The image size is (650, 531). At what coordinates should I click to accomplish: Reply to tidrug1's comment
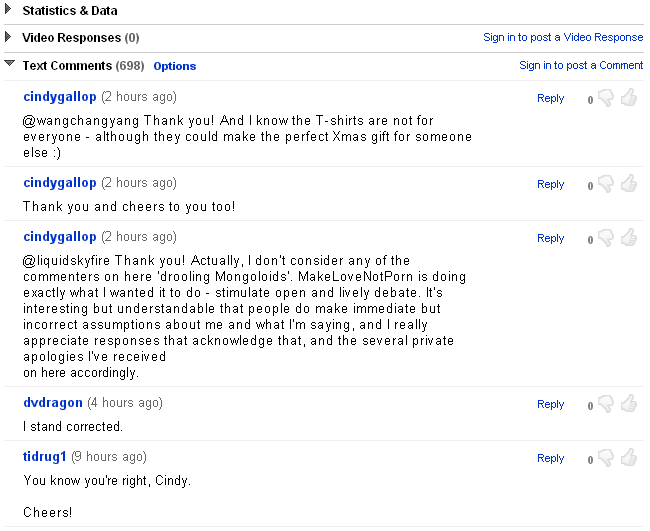(x=550, y=458)
